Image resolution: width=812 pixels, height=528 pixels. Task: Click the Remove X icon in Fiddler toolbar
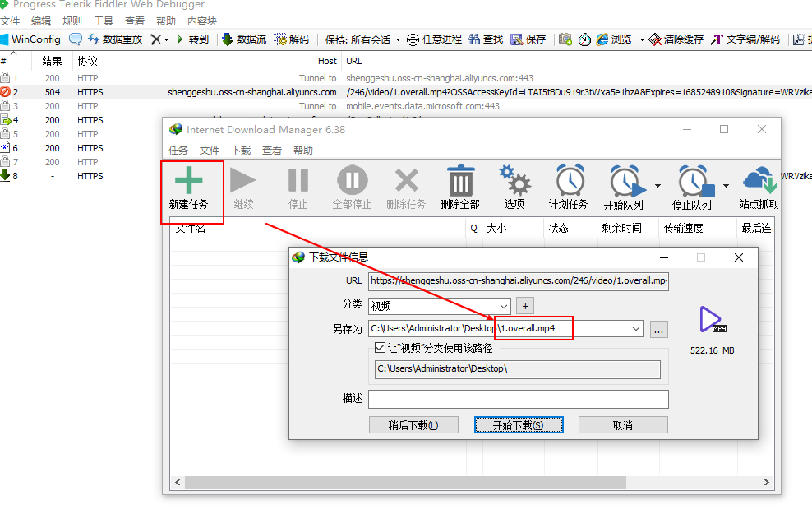tap(155, 39)
